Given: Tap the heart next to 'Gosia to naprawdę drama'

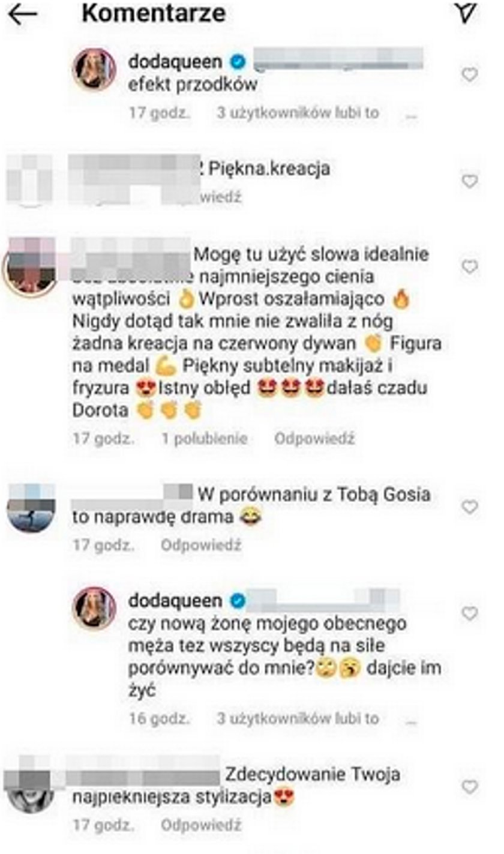Looking at the screenshot, I should coord(469,508).
